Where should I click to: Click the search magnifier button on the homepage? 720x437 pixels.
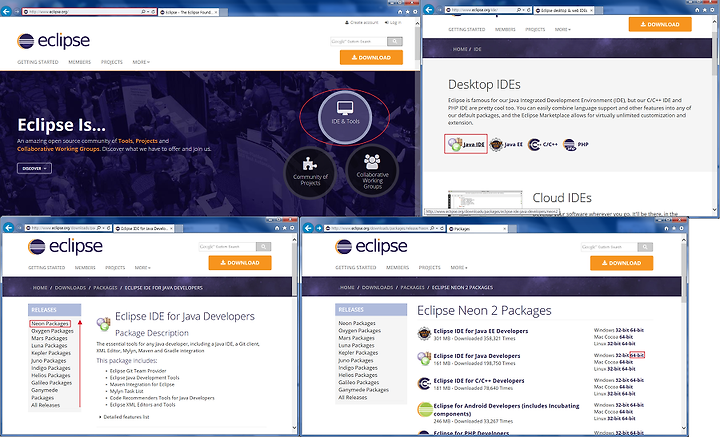point(395,41)
